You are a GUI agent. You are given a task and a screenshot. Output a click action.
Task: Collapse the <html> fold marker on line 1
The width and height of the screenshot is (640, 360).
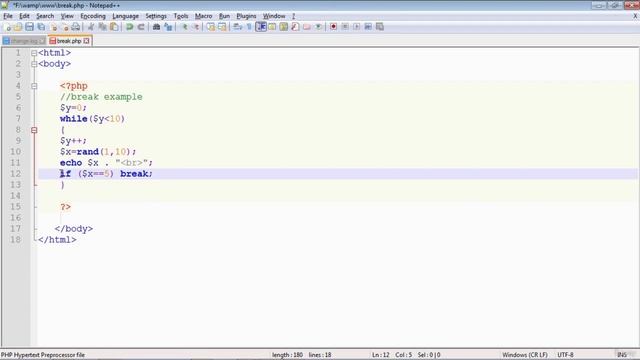pos(34,53)
